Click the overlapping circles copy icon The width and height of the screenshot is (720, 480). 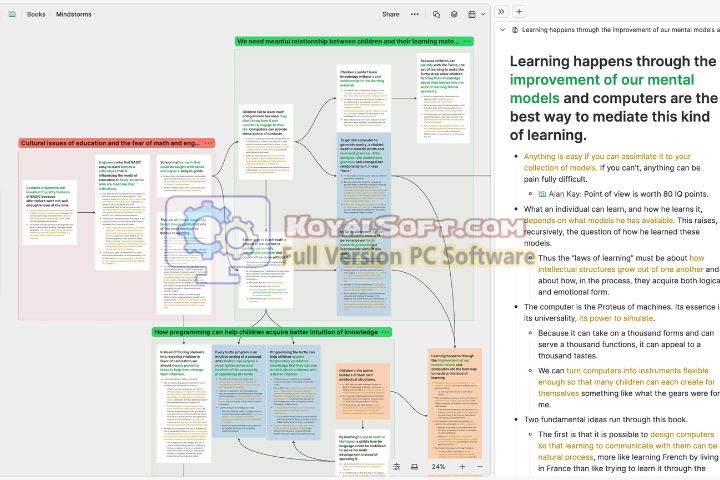[436, 14]
